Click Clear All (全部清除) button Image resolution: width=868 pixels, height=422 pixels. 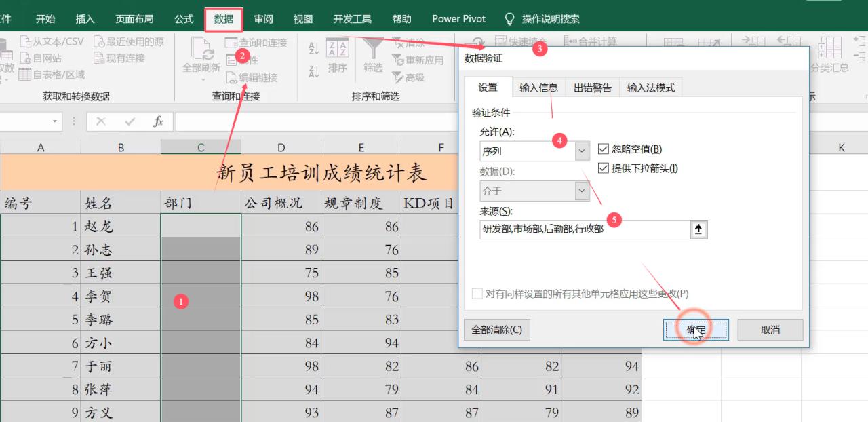(497, 330)
